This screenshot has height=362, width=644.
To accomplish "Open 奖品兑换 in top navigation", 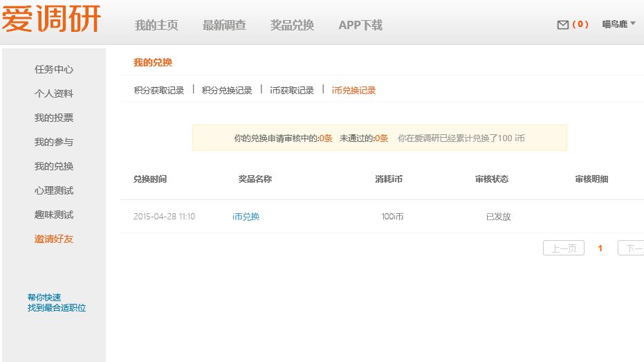I will [x=292, y=25].
